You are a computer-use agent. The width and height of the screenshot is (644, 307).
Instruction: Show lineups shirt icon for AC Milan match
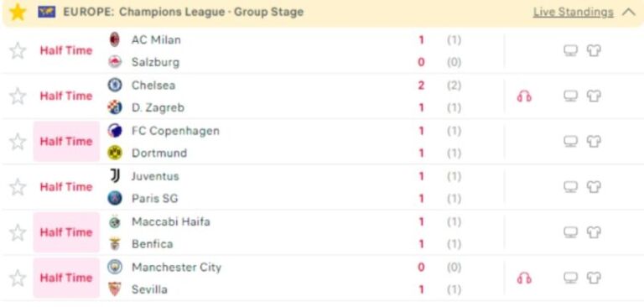tap(594, 50)
